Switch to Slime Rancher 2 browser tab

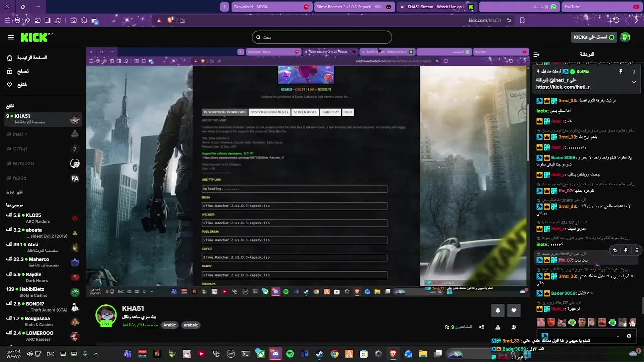[x=355, y=7]
